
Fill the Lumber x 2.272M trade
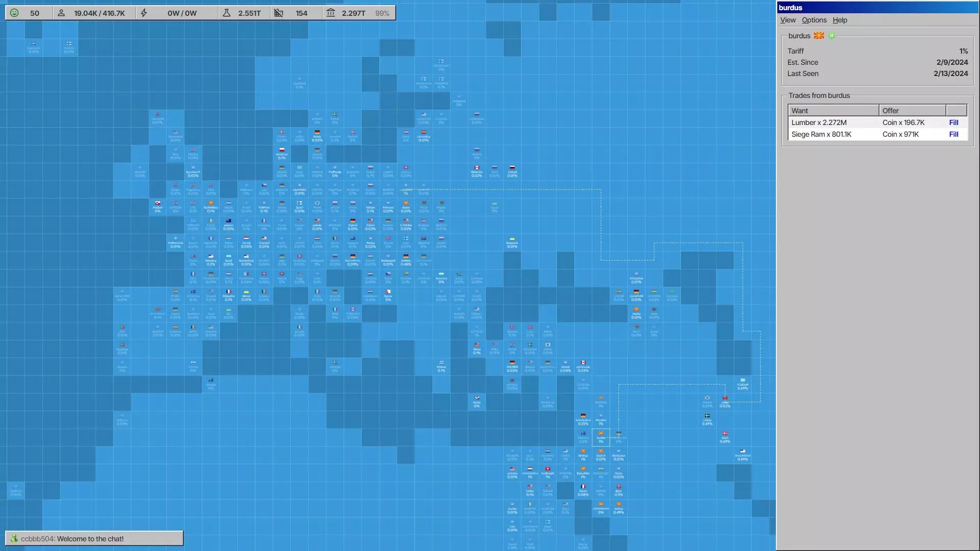click(x=953, y=122)
